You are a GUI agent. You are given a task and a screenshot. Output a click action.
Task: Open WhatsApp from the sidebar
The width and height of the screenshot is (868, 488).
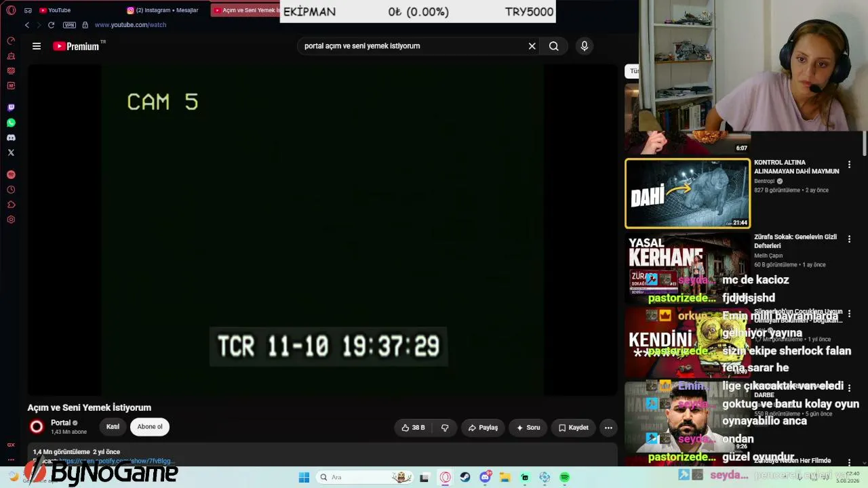[11, 123]
